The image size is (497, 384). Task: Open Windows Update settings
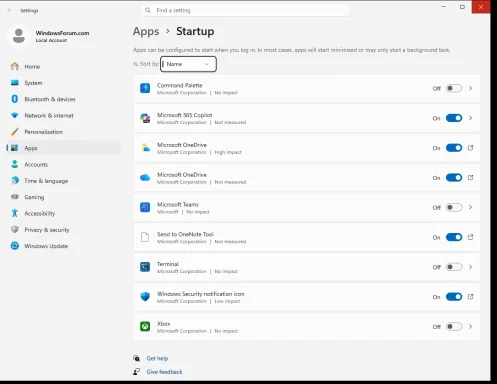pos(63,246)
